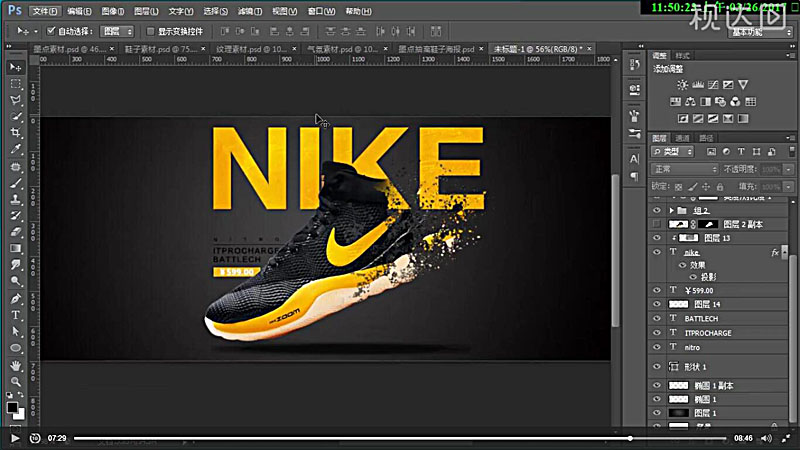This screenshot has width=800, height=450.
Task: Select the Rectangular Marquee tool
Action: pyautogui.click(x=16, y=84)
